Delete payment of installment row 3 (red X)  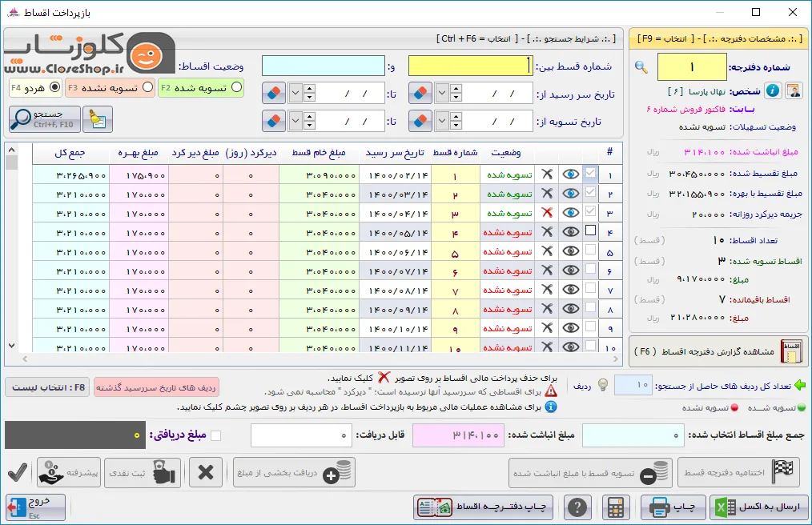click(x=547, y=213)
